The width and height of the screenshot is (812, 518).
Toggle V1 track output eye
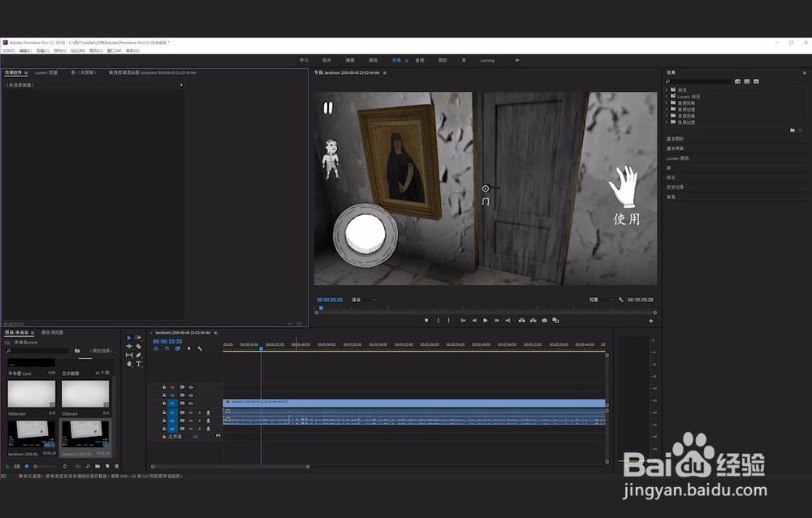191,404
